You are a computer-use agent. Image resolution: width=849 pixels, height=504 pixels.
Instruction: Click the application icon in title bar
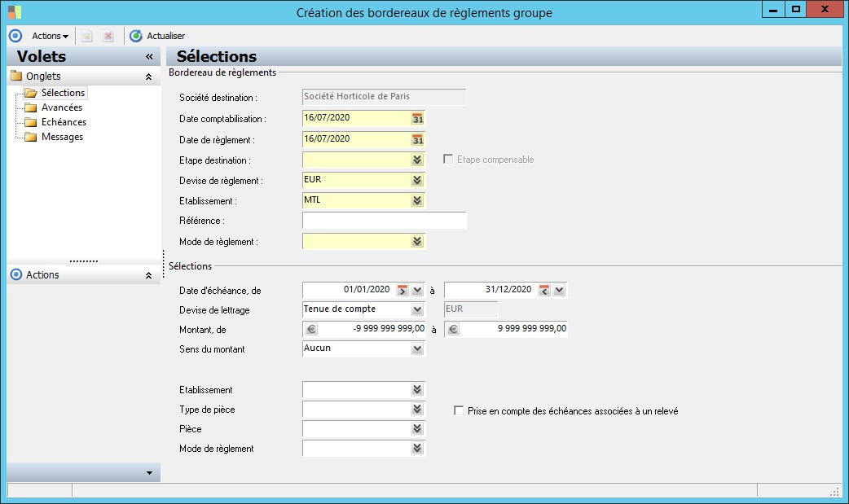point(15,12)
